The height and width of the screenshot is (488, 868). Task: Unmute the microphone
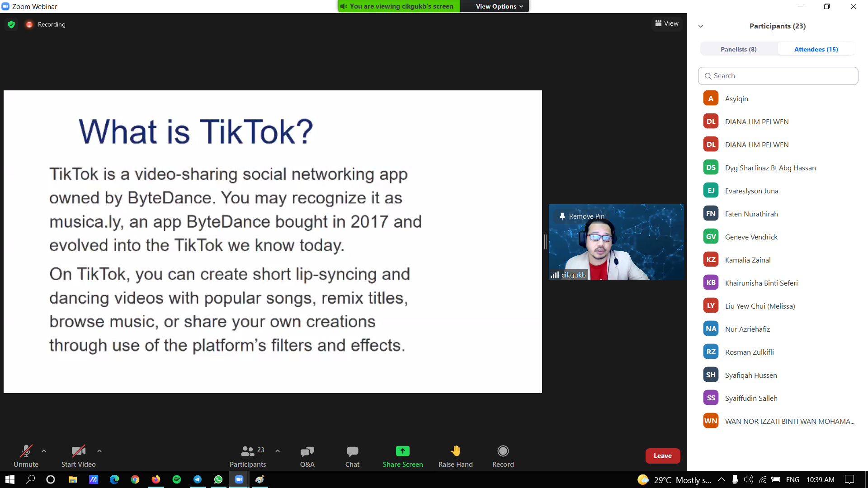pos(26,456)
